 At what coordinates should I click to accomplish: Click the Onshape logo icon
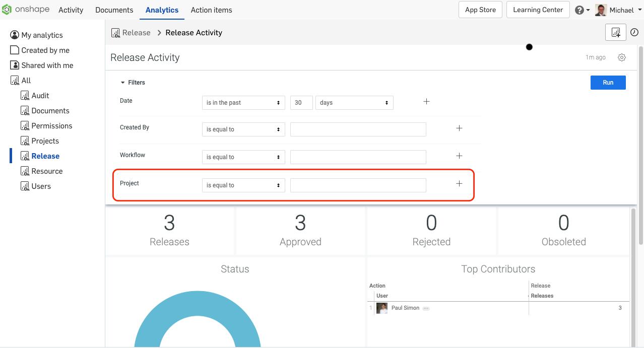point(7,10)
